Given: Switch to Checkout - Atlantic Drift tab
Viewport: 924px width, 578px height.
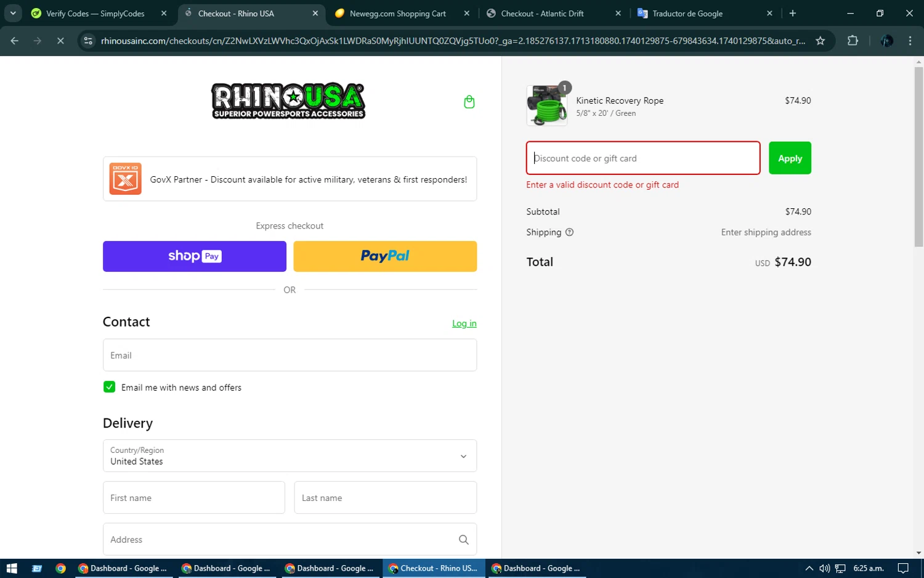Looking at the screenshot, I should tap(542, 14).
